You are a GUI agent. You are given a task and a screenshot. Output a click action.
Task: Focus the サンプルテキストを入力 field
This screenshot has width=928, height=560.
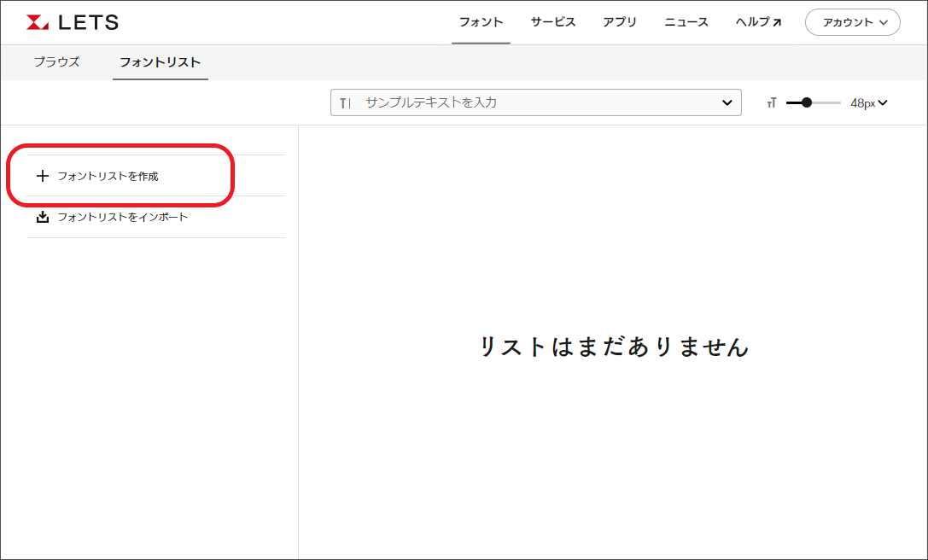point(529,102)
